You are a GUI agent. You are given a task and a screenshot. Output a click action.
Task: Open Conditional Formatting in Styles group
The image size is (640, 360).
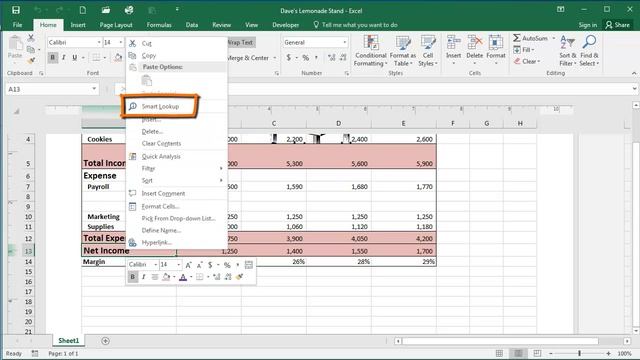pos(371,51)
